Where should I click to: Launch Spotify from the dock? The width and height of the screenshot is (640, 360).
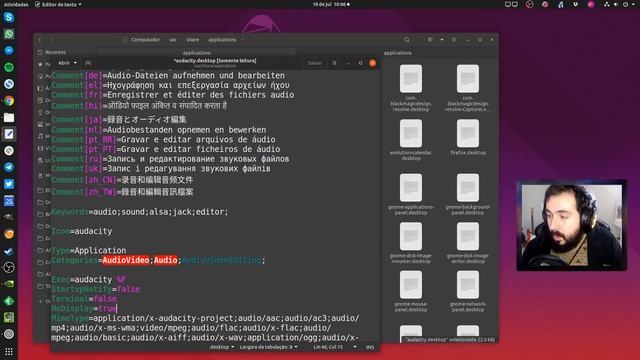tap(9, 67)
